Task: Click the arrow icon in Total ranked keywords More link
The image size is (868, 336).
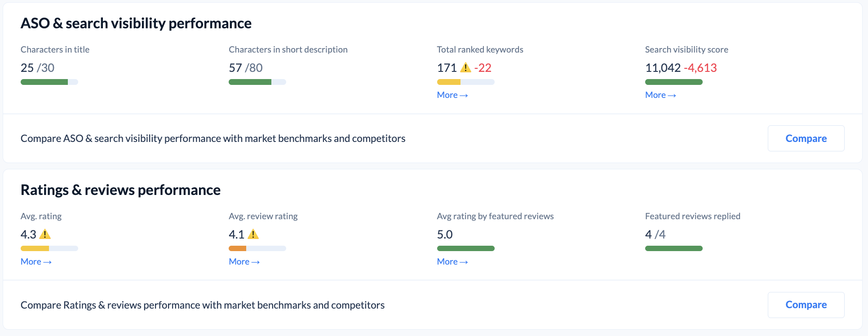Action: [x=464, y=95]
